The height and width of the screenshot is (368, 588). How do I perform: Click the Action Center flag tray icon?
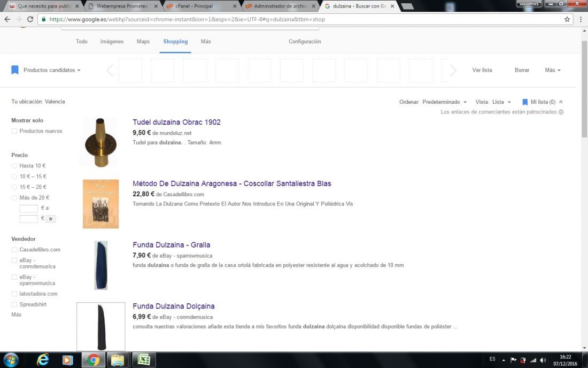point(513,360)
